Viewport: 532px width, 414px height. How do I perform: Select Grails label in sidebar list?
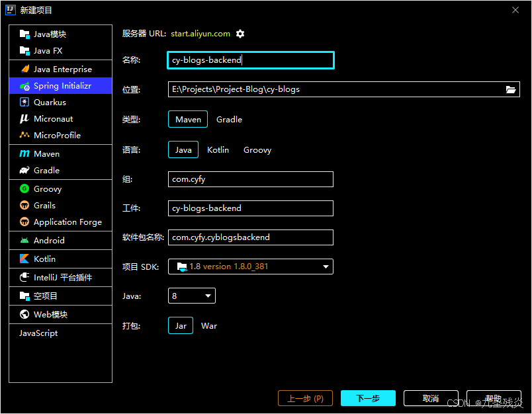[x=44, y=205]
